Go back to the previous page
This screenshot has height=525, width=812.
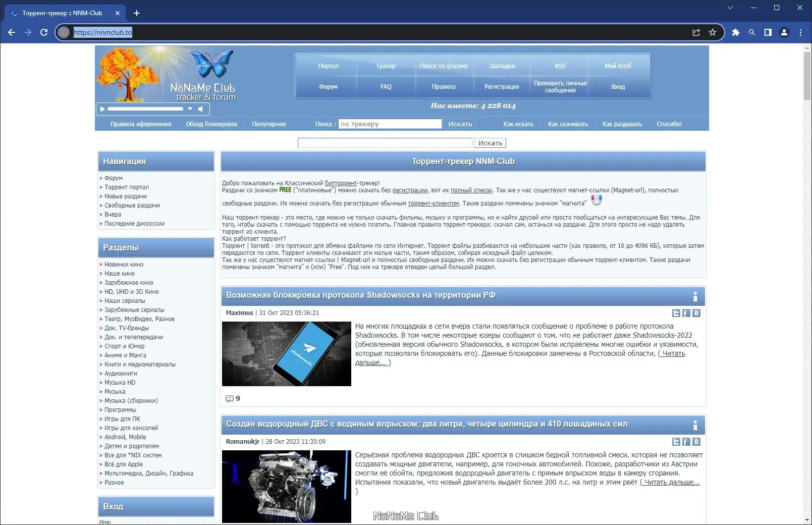[12, 32]
